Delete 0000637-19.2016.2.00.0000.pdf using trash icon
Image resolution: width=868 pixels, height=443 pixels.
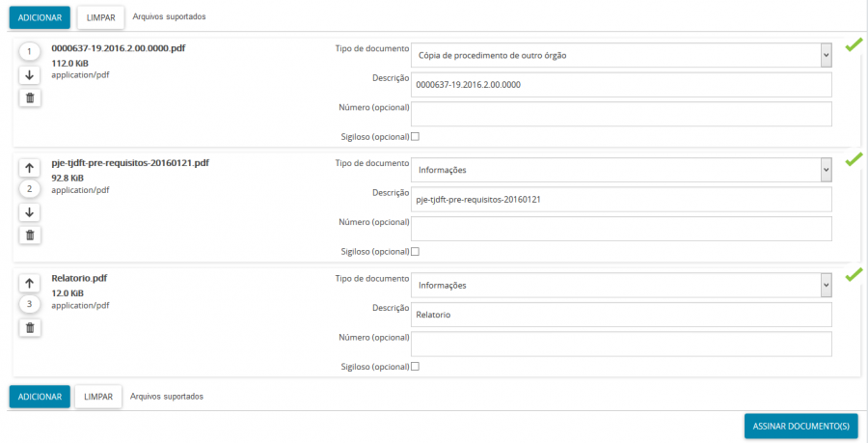tap(30, 97)
